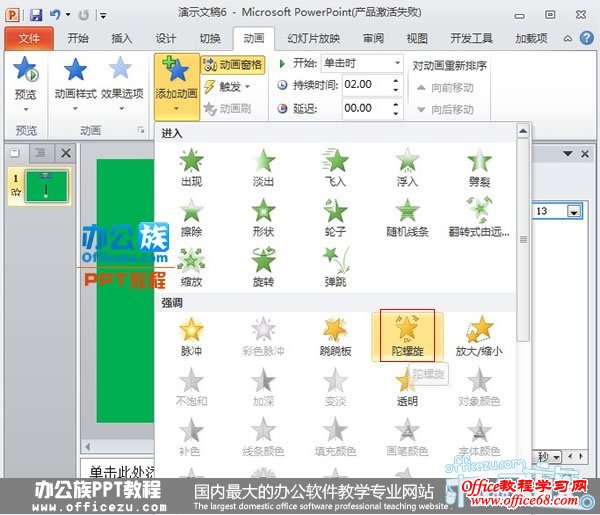Image resolution: width=600 pixels, height=515 pixels.
Task: Toggle the 动画窗格 animation pane
Action: click(233, 65)
